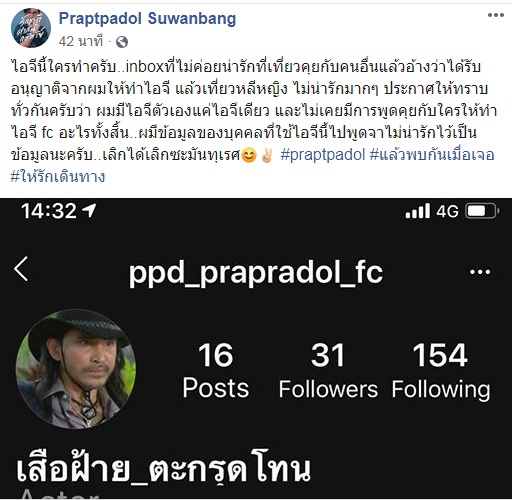Image resolution: width=512 pixels, height=500 pixels.
Task: Open the #praptpadol hashtag
Action: pos(323,155)
